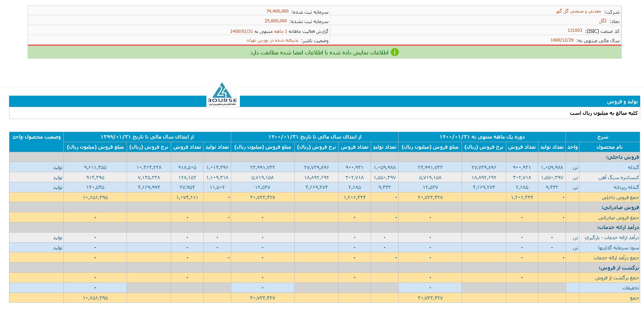
Task: Click 1399 sales count ۲۷,۹۵۴
Action: click(x=187, y=187)
